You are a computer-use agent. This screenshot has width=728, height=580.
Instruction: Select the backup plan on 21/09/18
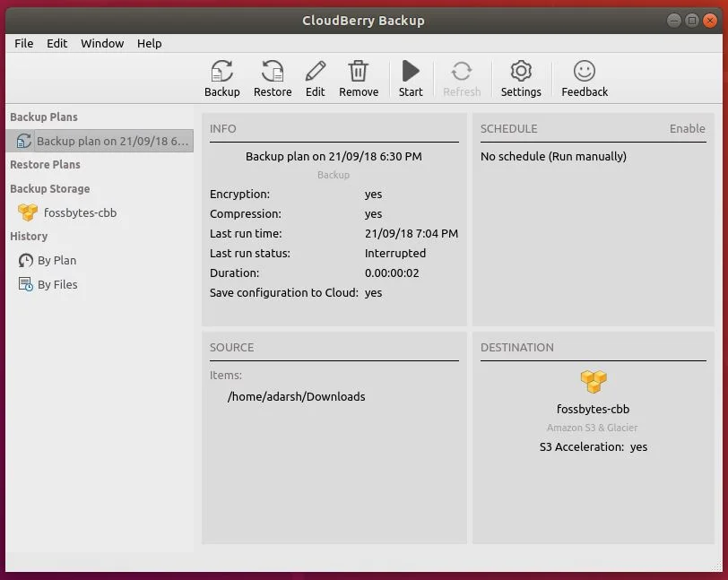[x=112, y=141]
